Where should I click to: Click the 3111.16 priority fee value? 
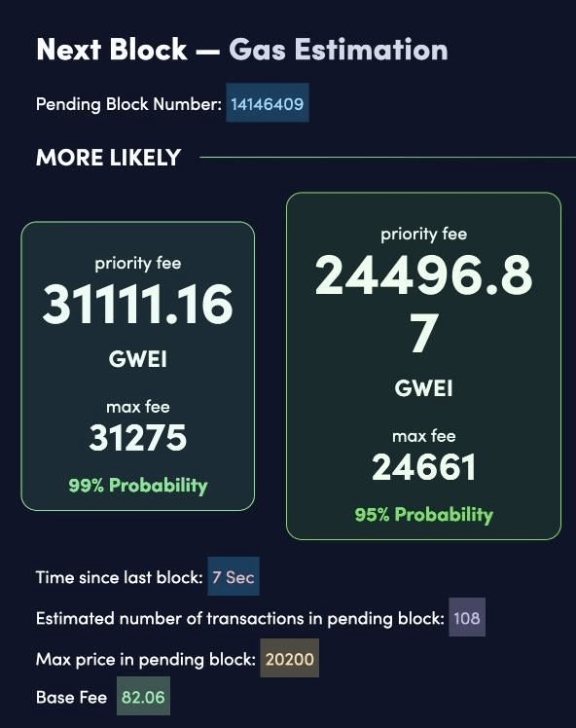(x=138, y=305)
